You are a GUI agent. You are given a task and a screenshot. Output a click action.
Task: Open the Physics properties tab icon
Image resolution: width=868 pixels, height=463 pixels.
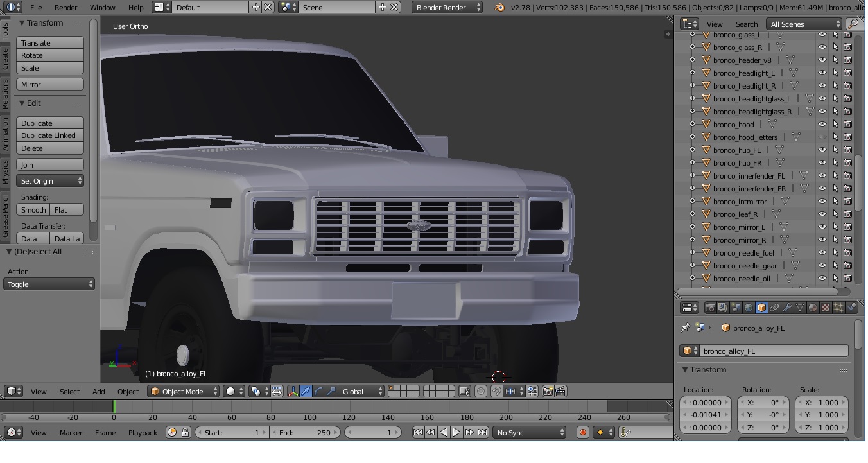point(852,308)
